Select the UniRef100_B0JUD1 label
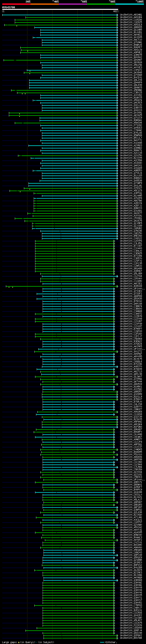Screen dimensions: 146x644 (131, 32)
